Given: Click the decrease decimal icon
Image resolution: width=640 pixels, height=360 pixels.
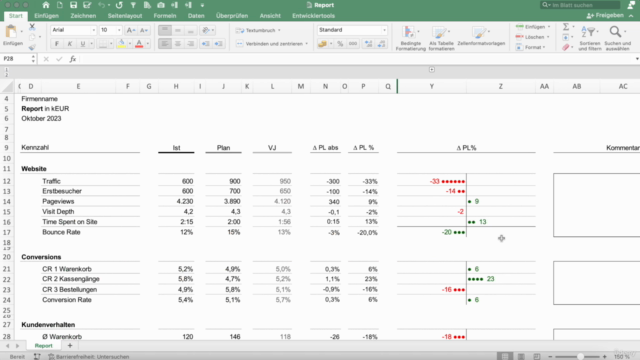Looking at the screenshot, I should (x=382, y=44).
